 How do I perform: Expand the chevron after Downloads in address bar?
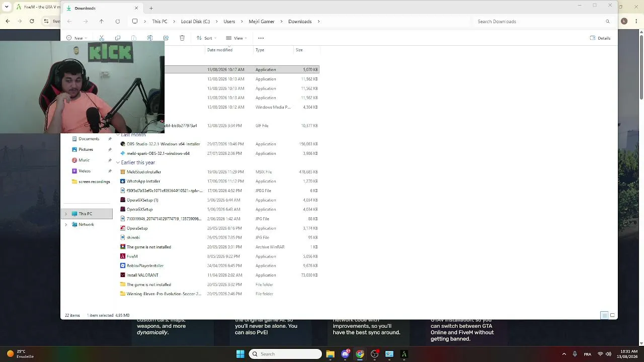pyautogui.click(x=319, y=22)
